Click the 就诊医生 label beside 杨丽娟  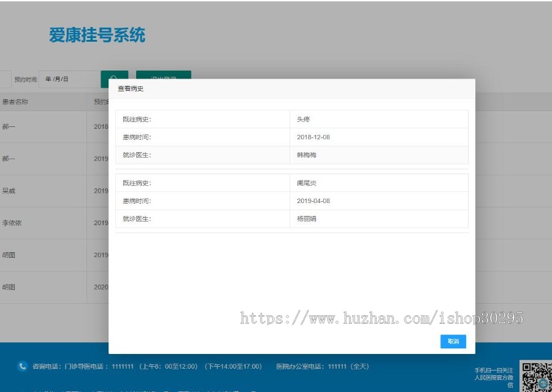[x=137, y=219]
